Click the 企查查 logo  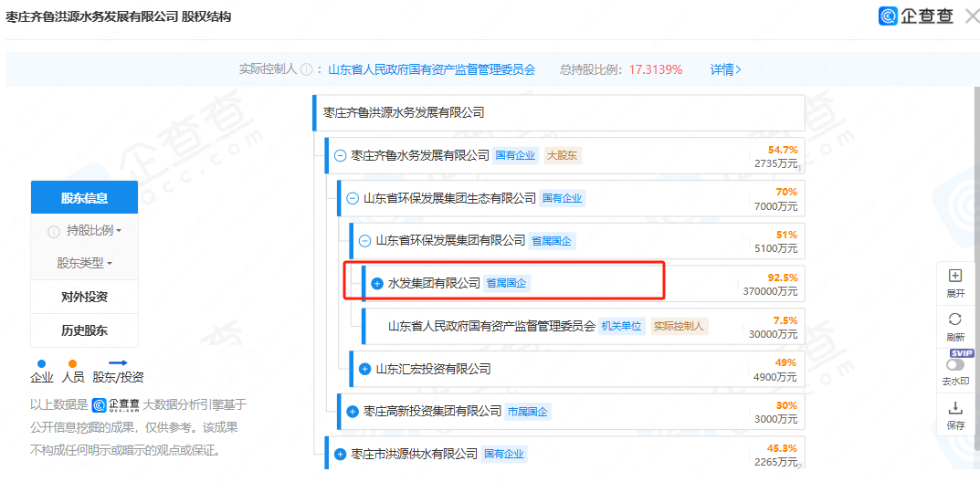click(x=916, y=16)
